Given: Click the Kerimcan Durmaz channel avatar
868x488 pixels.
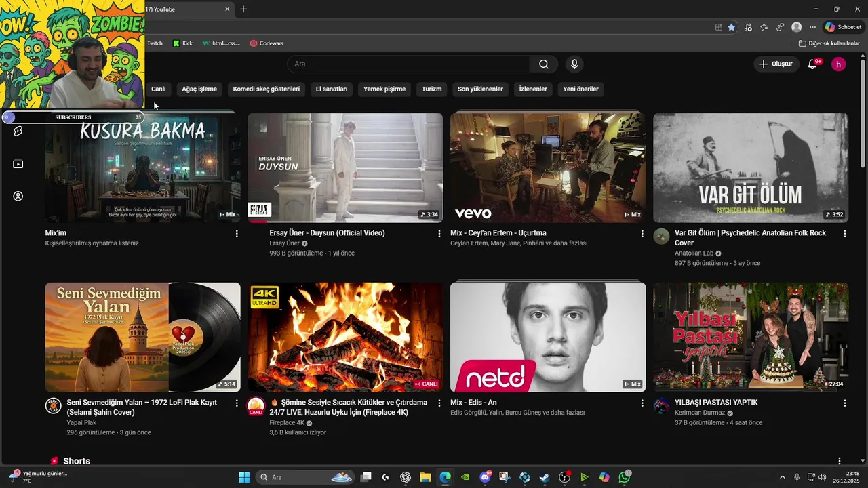Looking at the screenshot, I should 661,406.
